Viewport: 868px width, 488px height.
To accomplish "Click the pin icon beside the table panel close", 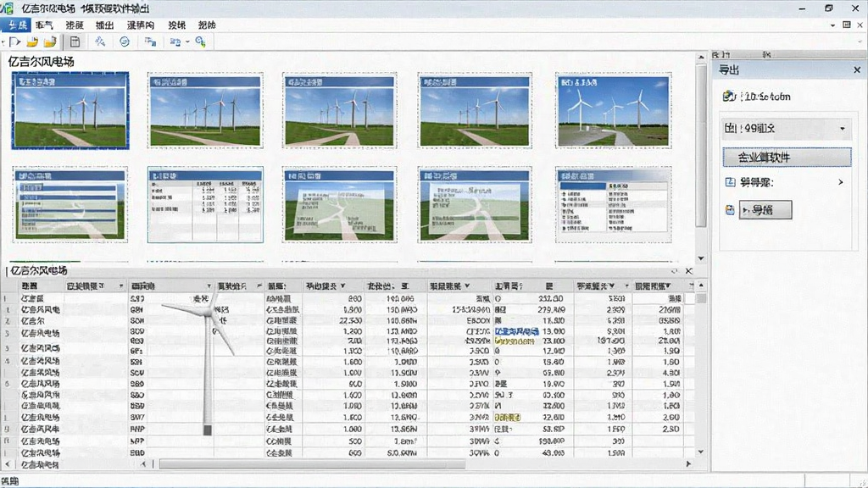I will click(x=674, y=270).
